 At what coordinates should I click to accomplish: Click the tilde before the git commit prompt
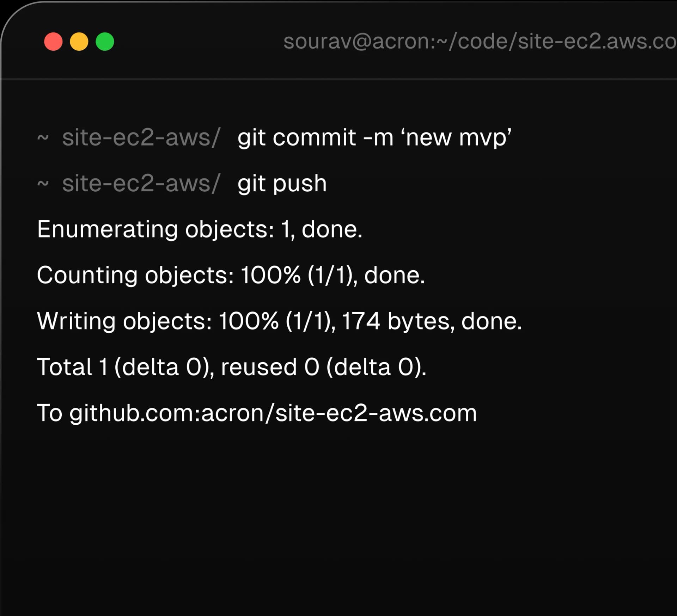click(x=43, y=137)
